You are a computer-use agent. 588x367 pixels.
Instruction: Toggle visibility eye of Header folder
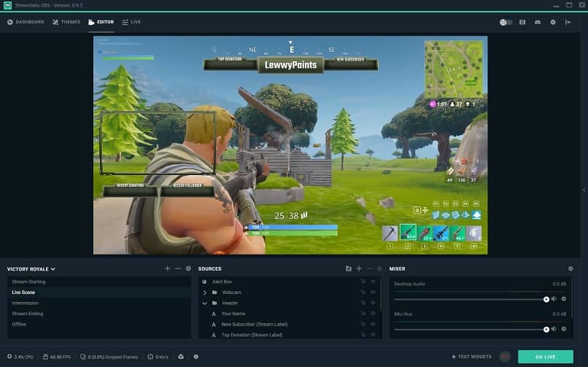[x=373, y=303]
